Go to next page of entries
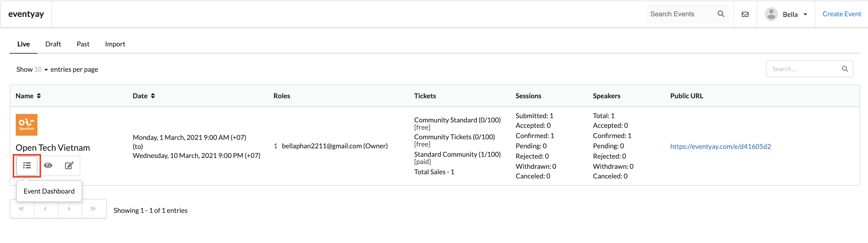The height and width of the screenshot is (243, 868). pos(69,209)
